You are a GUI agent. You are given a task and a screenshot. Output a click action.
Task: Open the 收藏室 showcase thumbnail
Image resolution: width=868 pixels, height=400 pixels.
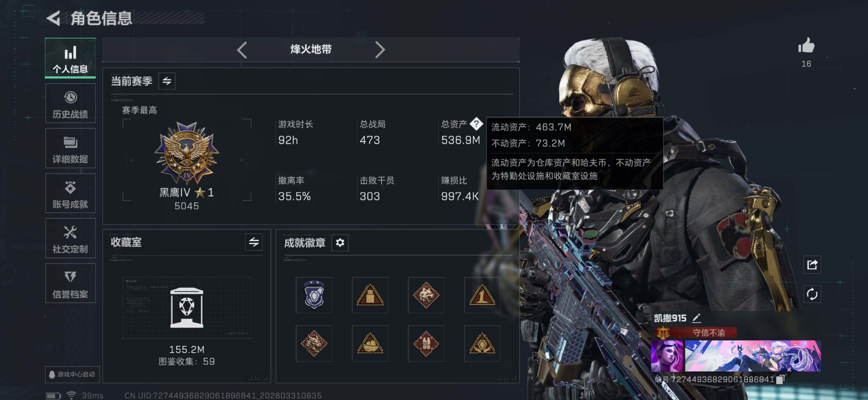(187, 308)
